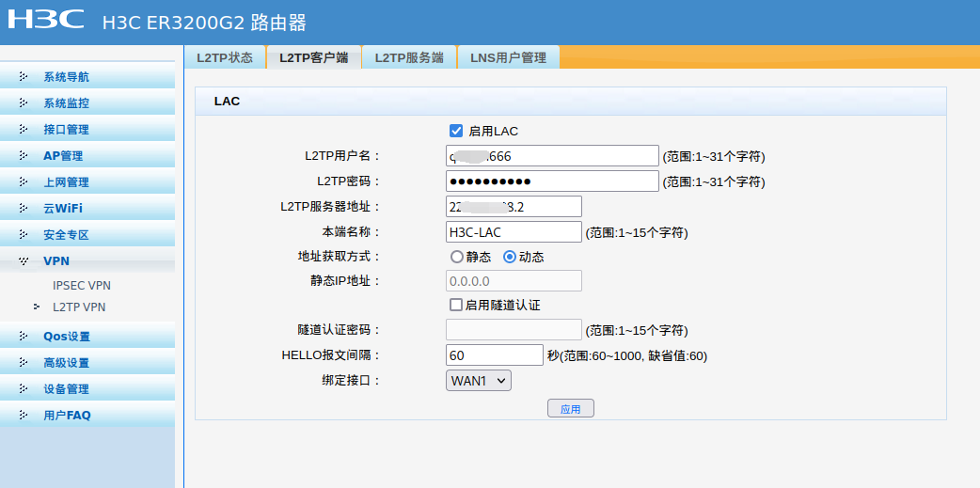Click the 本端名称 field with H3C-LAC
The image size is (980, 488).
[x=514, y=232]
